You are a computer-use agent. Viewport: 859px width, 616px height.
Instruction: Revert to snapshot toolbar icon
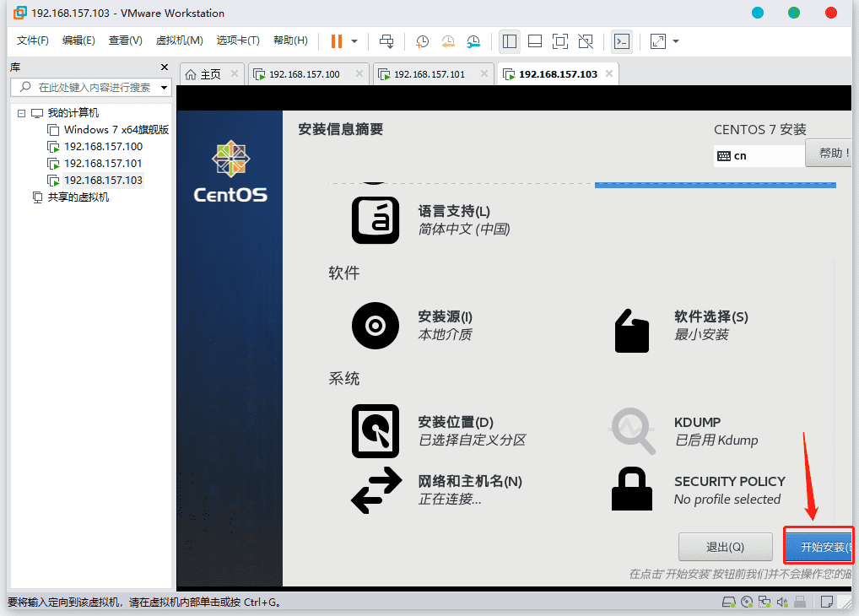click(447, 41)
